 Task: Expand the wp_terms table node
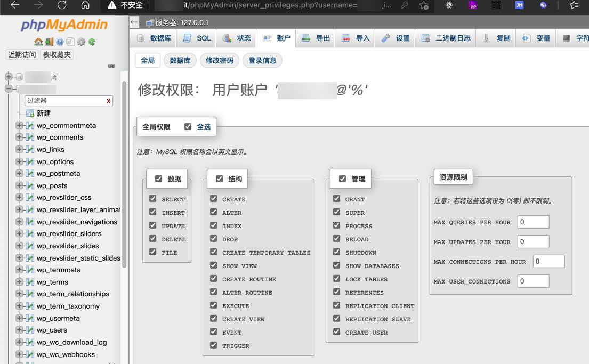click(19, 282)
